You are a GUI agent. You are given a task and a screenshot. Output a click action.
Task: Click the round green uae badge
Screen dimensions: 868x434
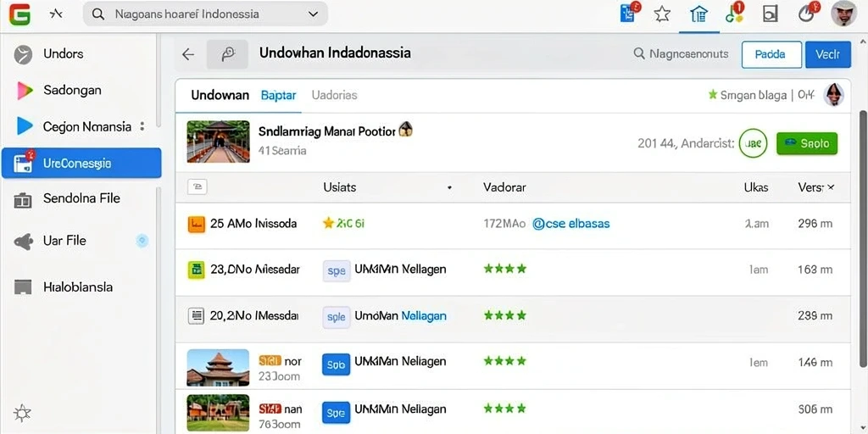[x=754, y=143]
